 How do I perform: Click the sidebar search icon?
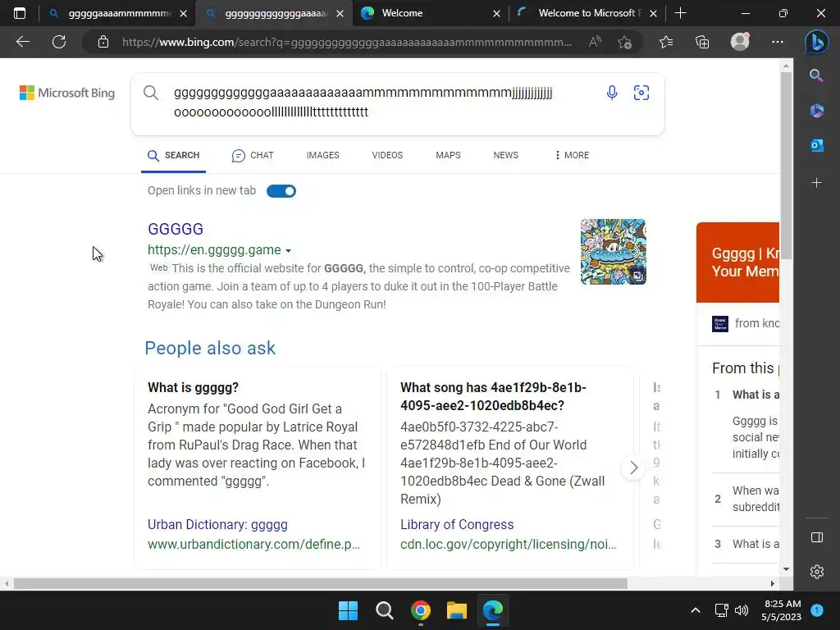click(816, 75)
